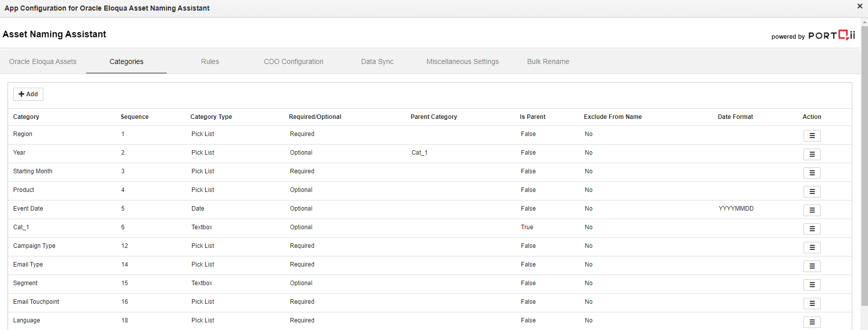Open the Miscellaneous Settings tab
The height and width of the screenshot is (330, 868).
[x=462, y=61]
